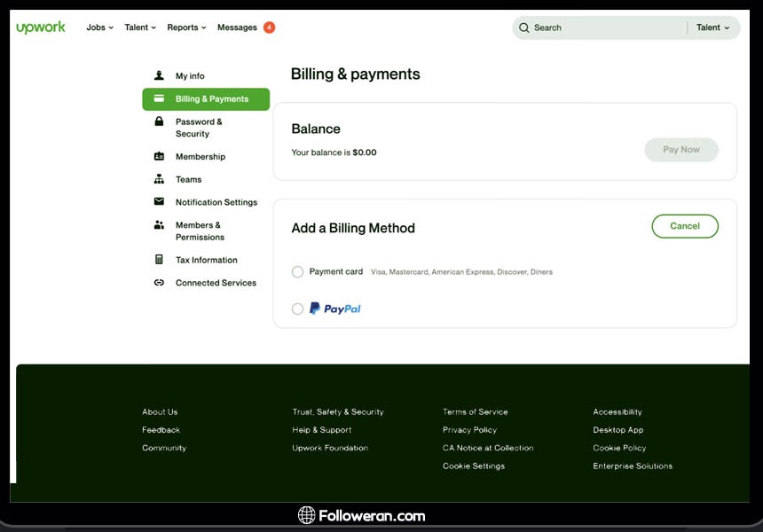Open the Privacy Policy footer link
763x532 pixels.
tap(469, 430)
